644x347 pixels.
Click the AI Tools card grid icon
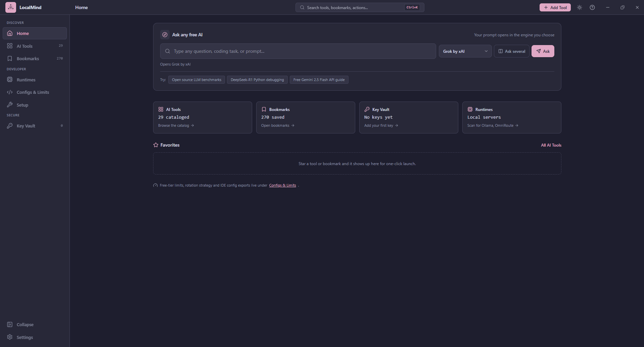pos(161,109)
